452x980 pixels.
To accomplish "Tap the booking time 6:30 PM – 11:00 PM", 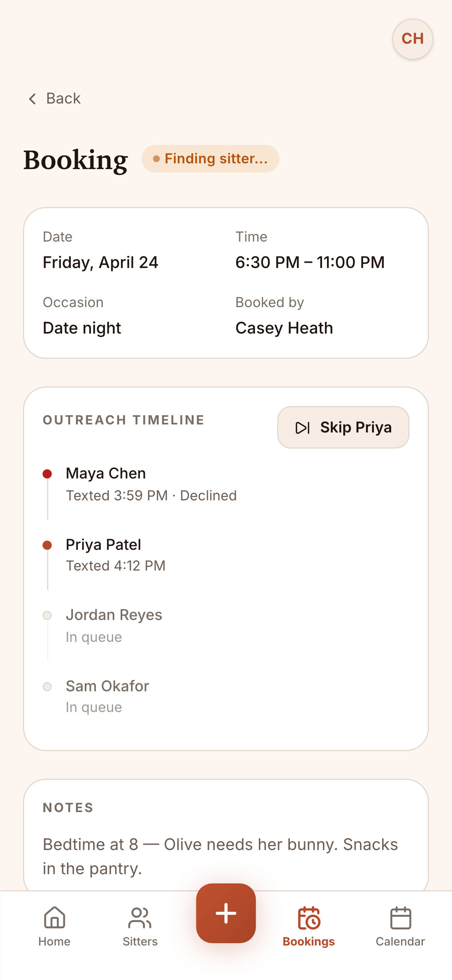I will pyautogui.click(x=310, y=263).
